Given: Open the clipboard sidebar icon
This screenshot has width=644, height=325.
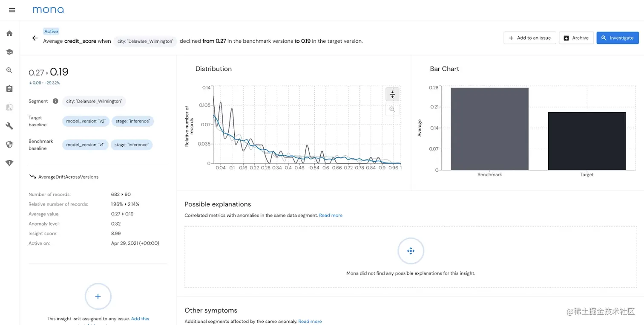Looking at the screenshot, I should (x=9, y=89).
